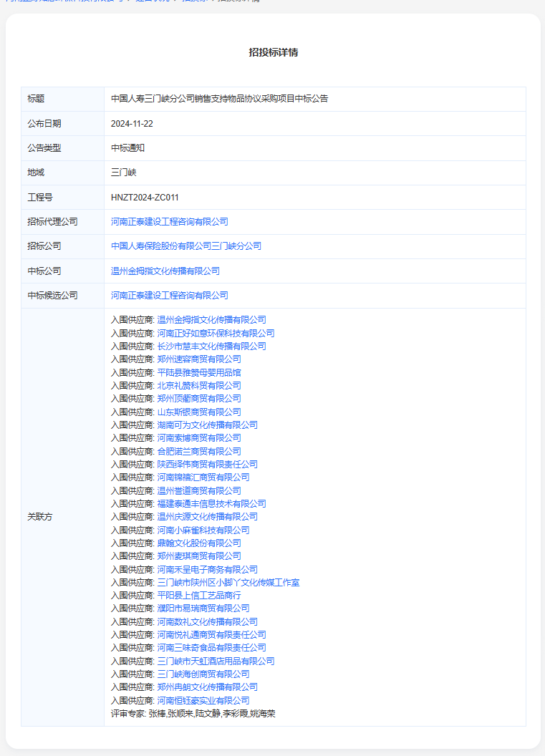
Task: Click 平阳县上信工艺品商行 link
Action: click(199, 596)
